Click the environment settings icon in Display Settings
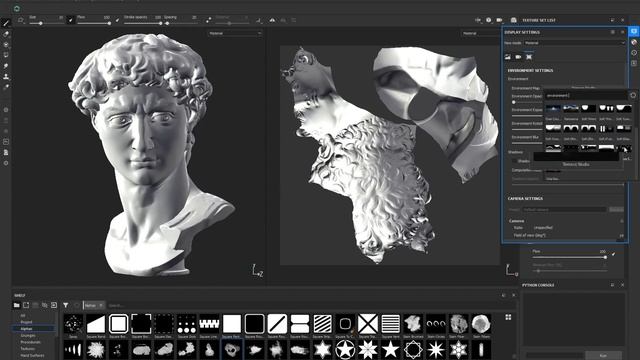 (508, 57)
